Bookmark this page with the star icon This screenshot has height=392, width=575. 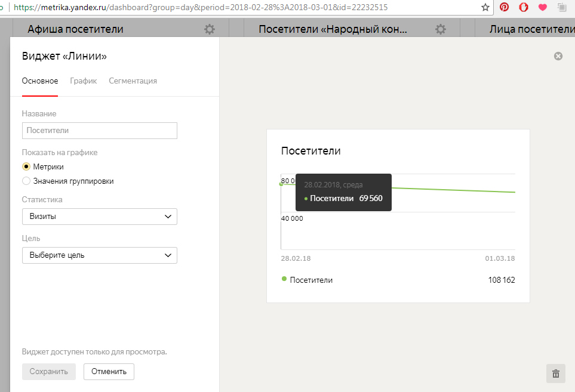tap(485, 7)
